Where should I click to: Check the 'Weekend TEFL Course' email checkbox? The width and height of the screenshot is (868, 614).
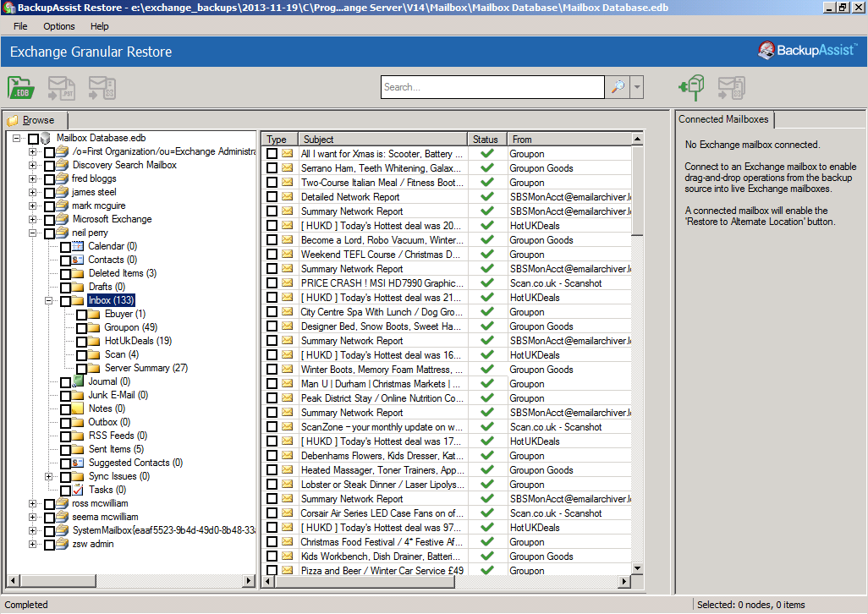click(x=272, y=254)
